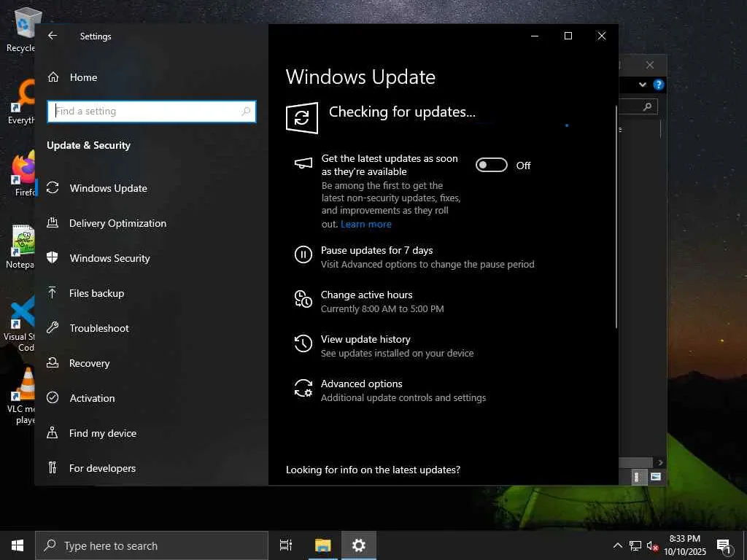Click the network tray icon

(635, 545)
